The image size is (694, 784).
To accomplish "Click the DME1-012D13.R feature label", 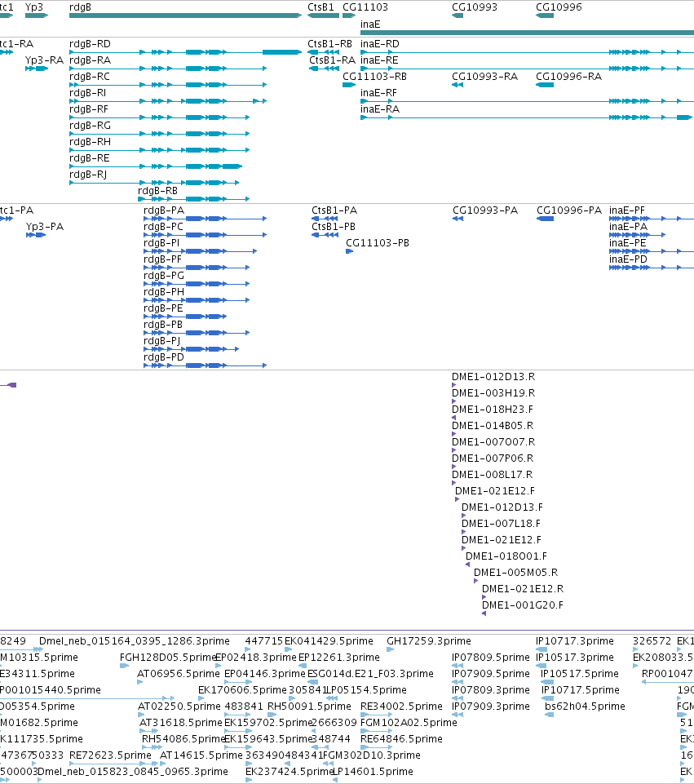I will click(493, 377).
